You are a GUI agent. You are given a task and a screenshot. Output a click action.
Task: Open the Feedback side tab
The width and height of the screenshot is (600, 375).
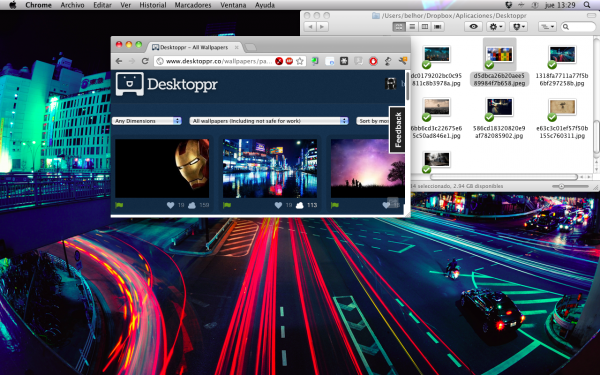(398, 130)
